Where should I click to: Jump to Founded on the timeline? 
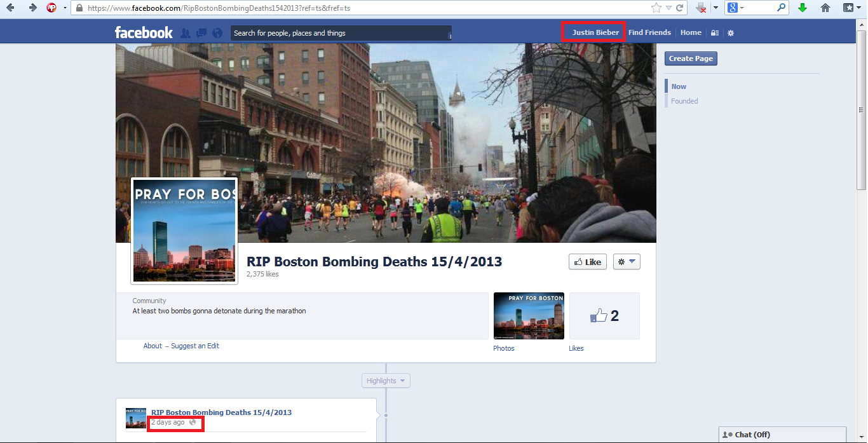point(684,101)
